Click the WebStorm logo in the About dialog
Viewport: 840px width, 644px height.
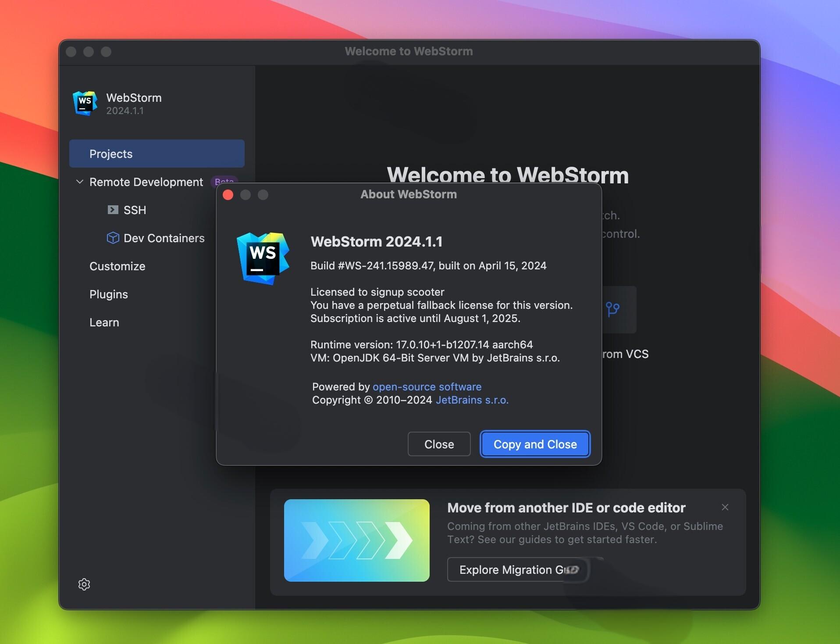pyautogui.click(x=262, y=258)
